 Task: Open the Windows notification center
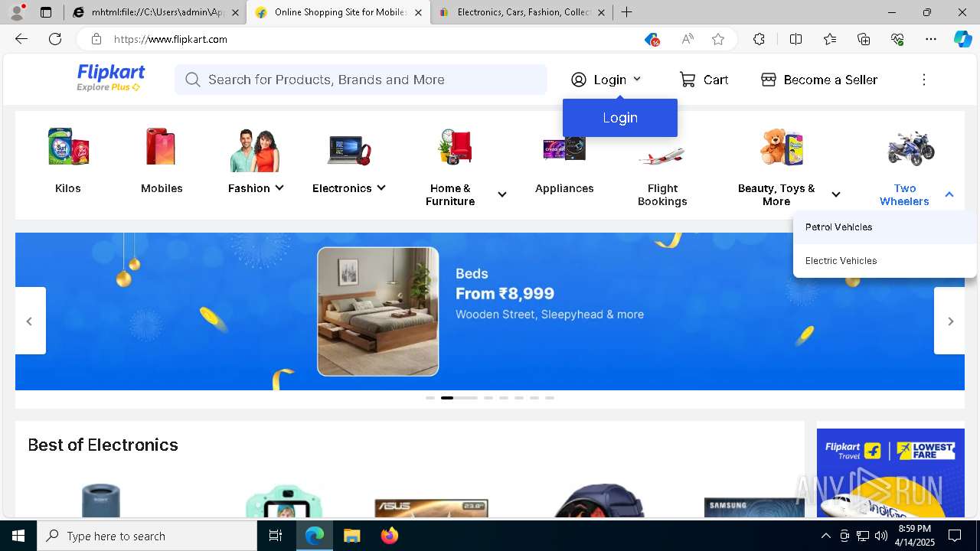click(955, 536)
